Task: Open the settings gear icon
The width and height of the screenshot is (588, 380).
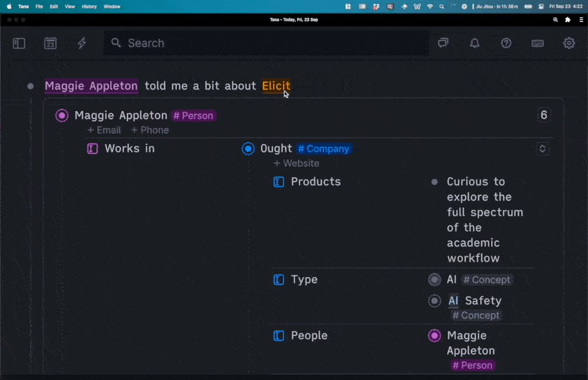Action: 569,43
